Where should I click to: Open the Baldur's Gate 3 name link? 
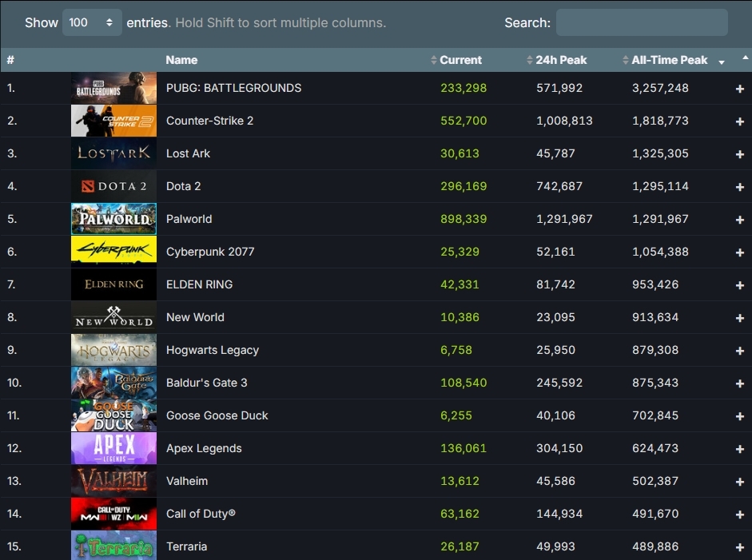click(x=206, y=383)
